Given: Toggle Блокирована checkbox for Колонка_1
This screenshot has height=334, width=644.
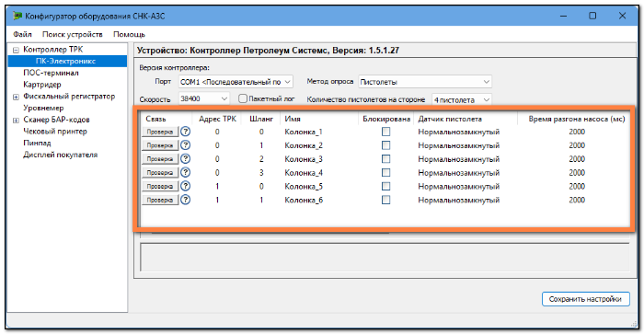Looking at the screenshot, I should point(385,132).
